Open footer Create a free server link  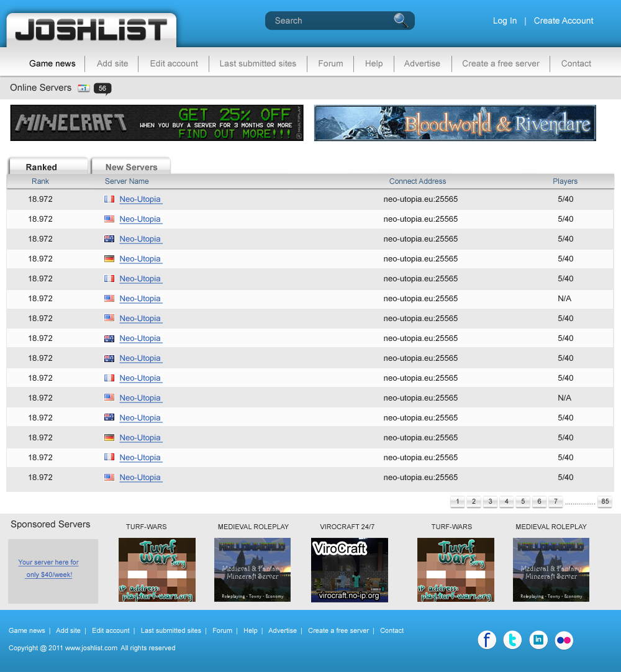point(338,630)
